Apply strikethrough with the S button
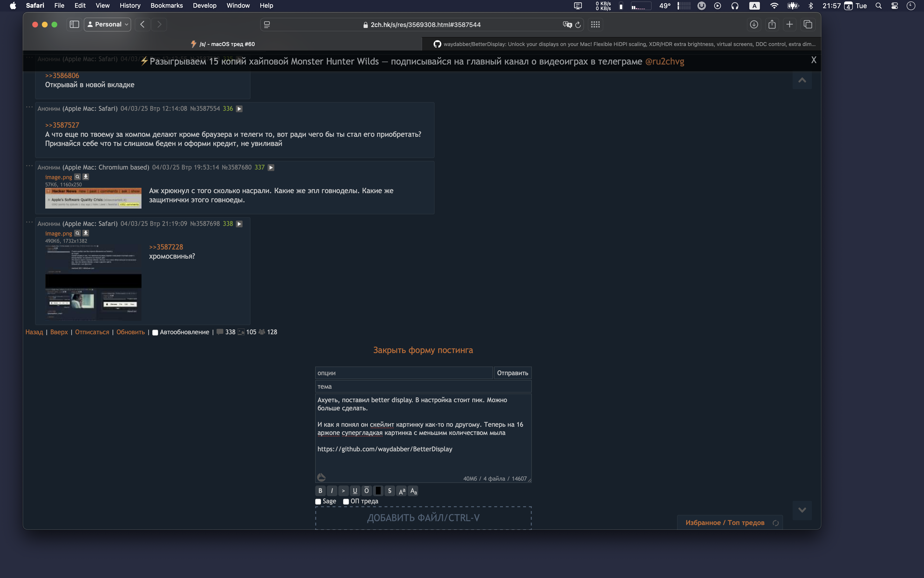The image size is (924, 578). tap(390, 491)
